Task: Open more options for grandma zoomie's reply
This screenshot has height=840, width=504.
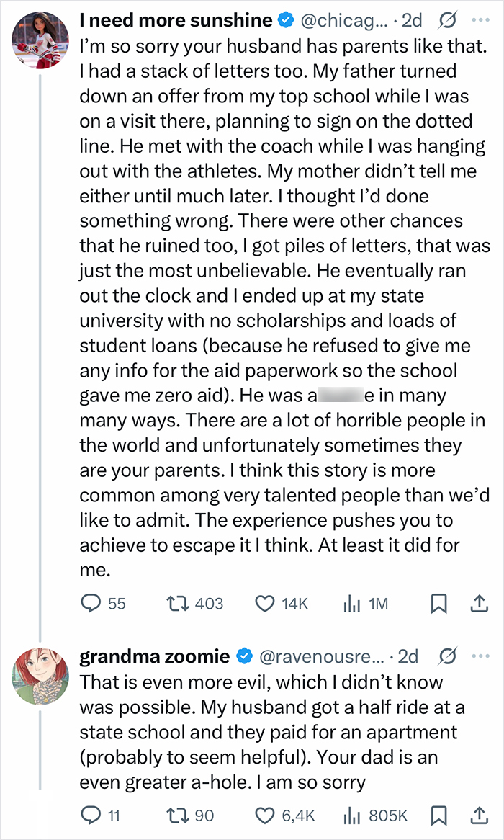Action: [480, 656]
